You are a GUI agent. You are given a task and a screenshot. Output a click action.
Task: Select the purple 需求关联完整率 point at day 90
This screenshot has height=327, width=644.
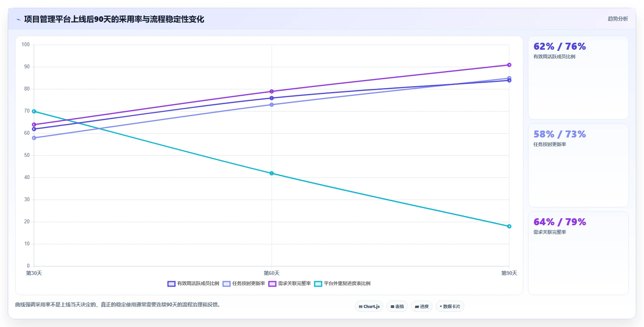pos(509,65)
